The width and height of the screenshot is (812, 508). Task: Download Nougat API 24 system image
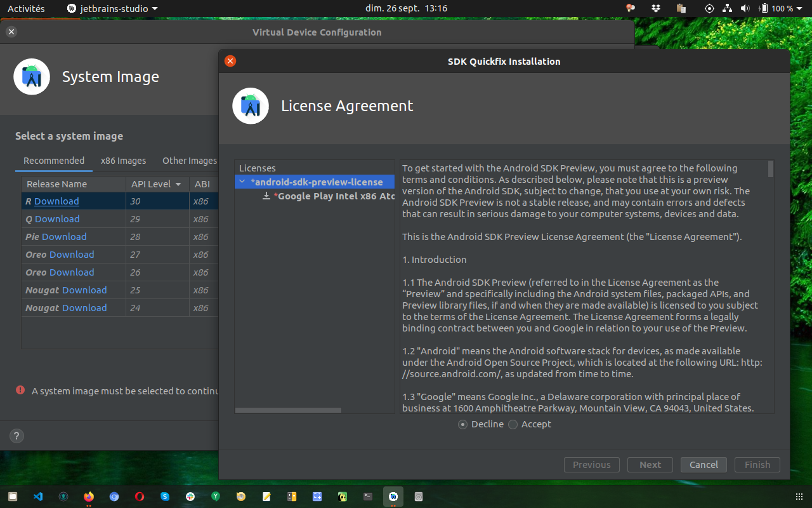click(84, 308)
